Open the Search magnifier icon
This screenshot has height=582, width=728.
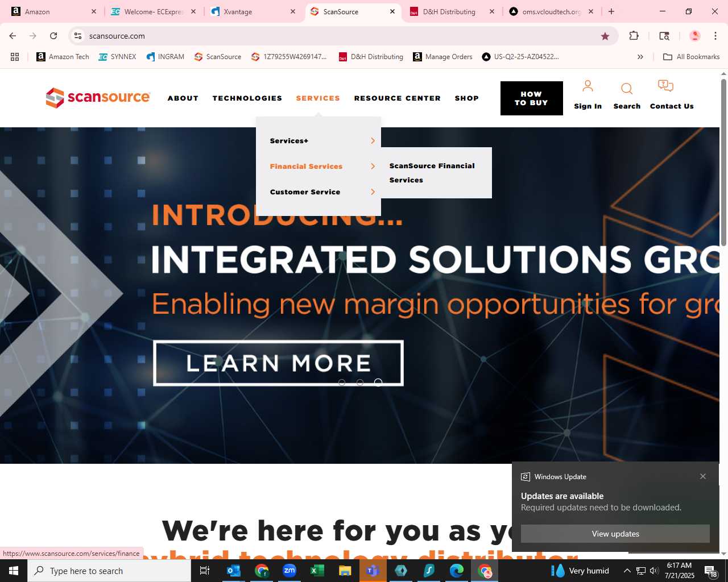tap(627, 89)
